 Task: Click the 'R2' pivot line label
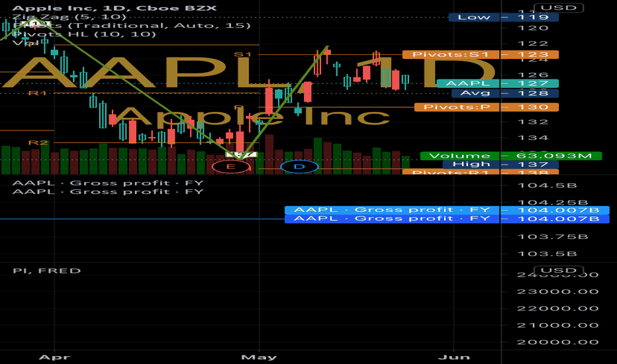pos(38,142)
